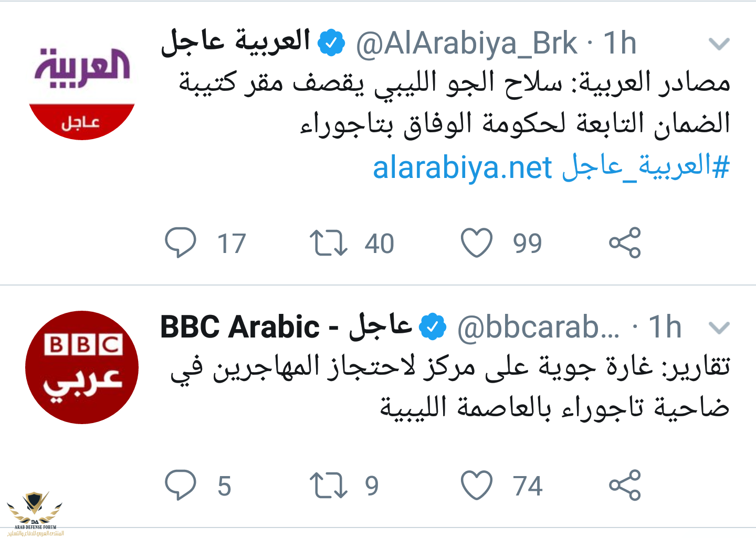Open the BBC Arabic tweet text
The width and height of the screenshot is (756, 538).
pos(450,387)
